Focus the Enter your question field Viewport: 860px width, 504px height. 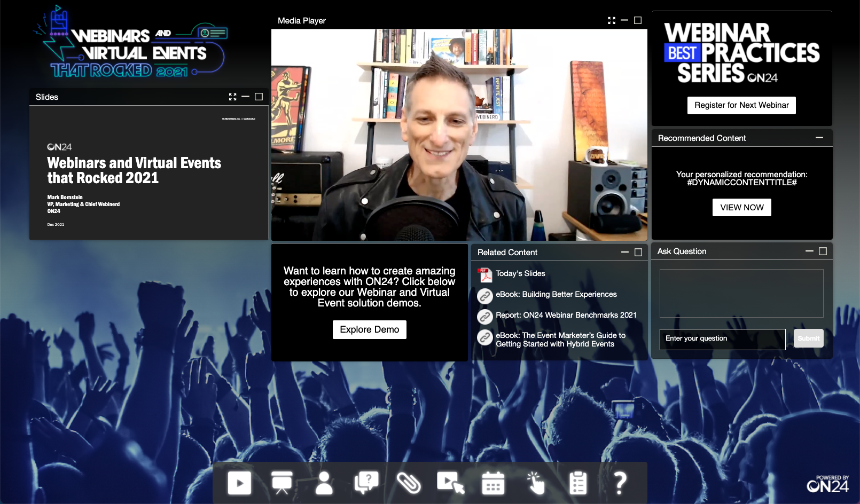click(x=723, y=340)
